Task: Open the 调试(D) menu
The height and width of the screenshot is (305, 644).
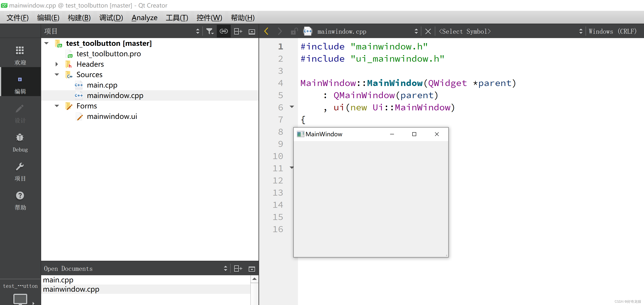Action: pos(111,18)
